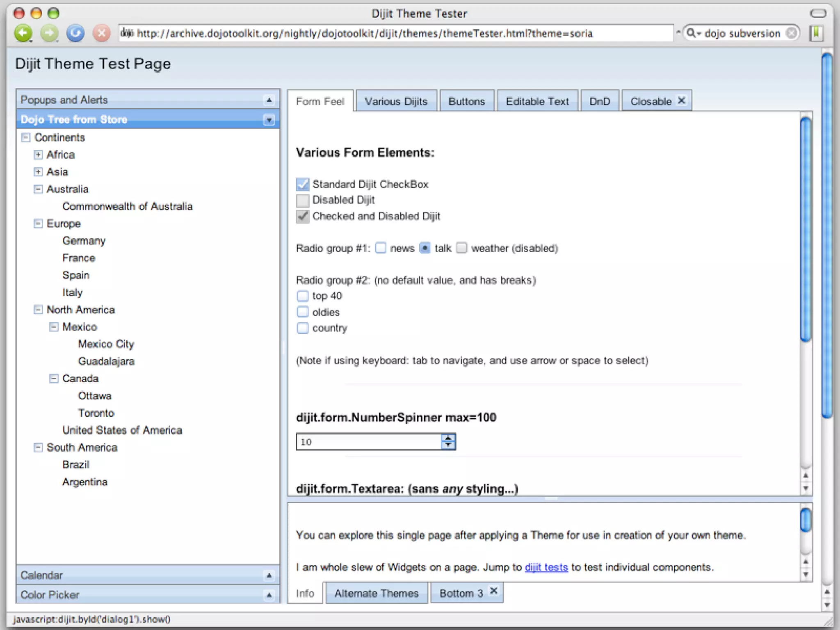This screenshot has height=630, width=840.
Task: Select Argentina in the tree
Action: 85,482
